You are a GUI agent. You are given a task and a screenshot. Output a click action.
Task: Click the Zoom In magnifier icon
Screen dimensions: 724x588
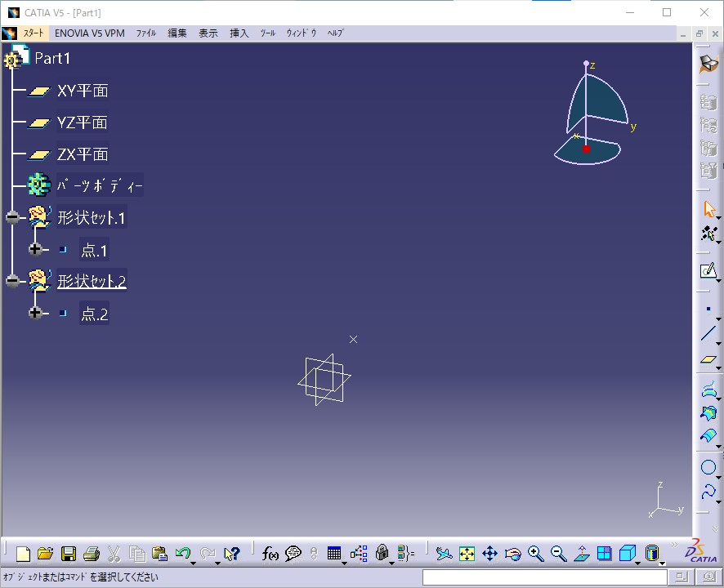pos(535,554)
